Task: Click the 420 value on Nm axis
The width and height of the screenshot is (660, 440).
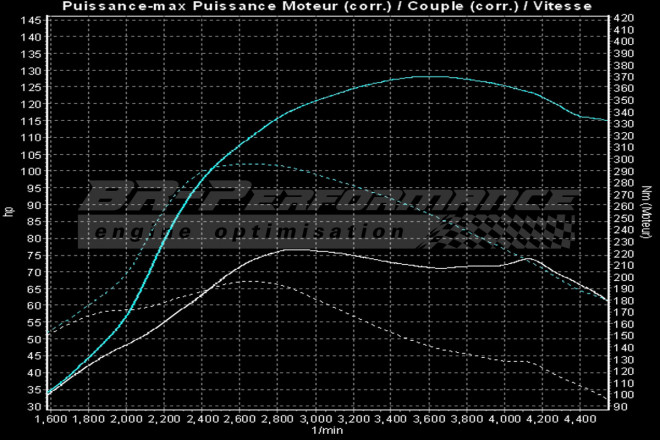Action: click(622, 18)
